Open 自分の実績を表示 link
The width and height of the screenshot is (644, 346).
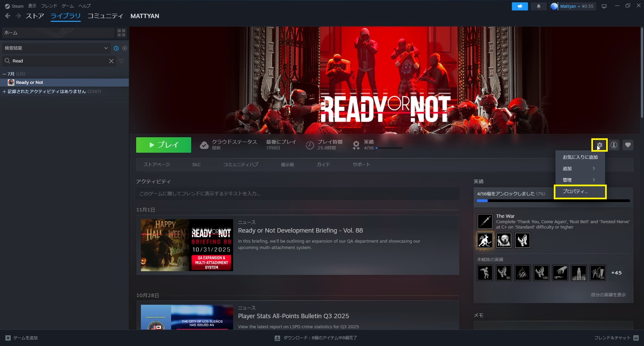coord(608,295)
